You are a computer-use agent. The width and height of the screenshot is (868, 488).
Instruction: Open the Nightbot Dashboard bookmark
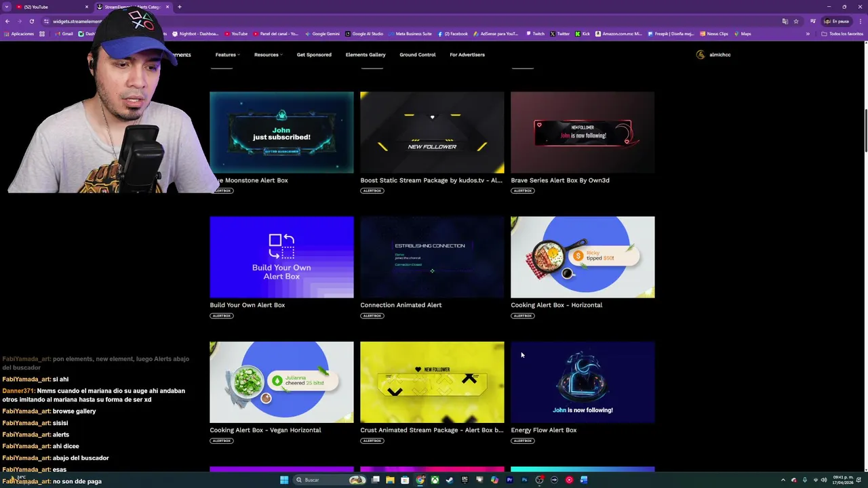[x=195, y=34]
